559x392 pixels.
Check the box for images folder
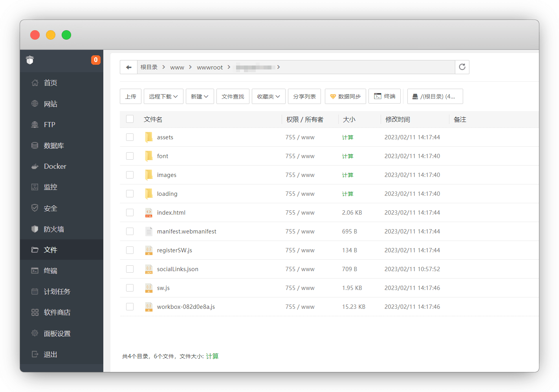(130, 175)
